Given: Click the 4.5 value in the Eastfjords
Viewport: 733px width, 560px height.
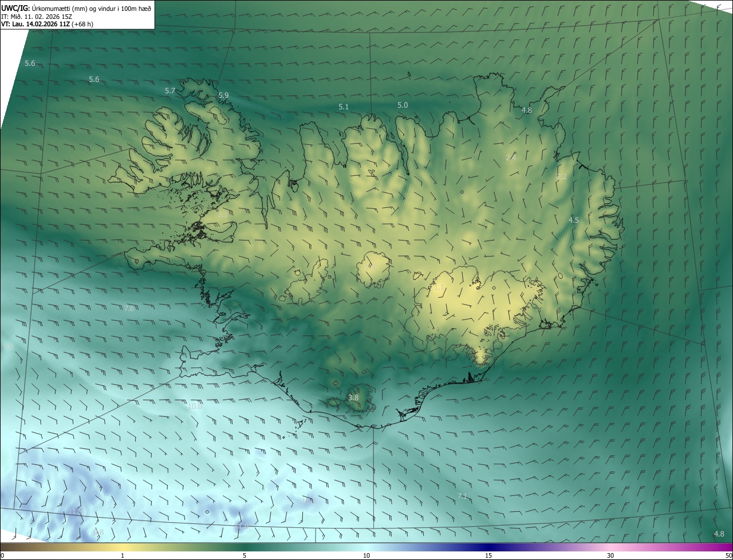Looking at the screenshot, I should [x=574, y=220].
